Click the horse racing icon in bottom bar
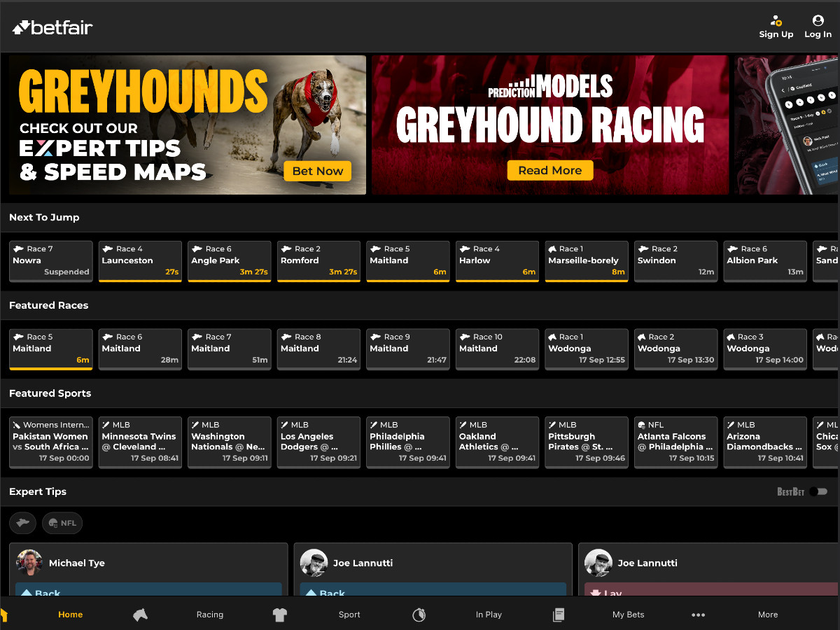 click(x=140, y=615)
